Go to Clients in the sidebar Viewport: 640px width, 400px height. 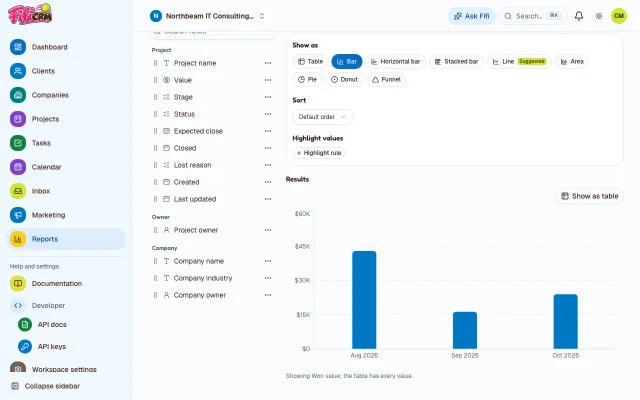[x=65, y=71]
